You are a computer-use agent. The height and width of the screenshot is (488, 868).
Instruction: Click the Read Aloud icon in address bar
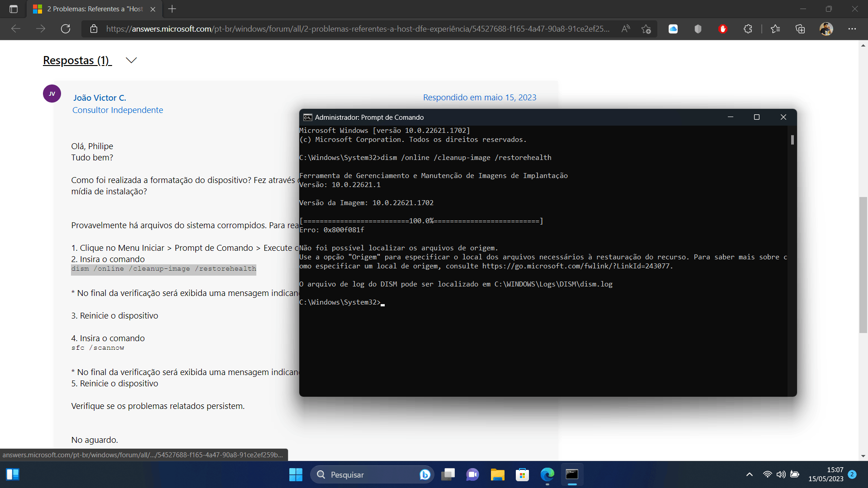point(626,29)
